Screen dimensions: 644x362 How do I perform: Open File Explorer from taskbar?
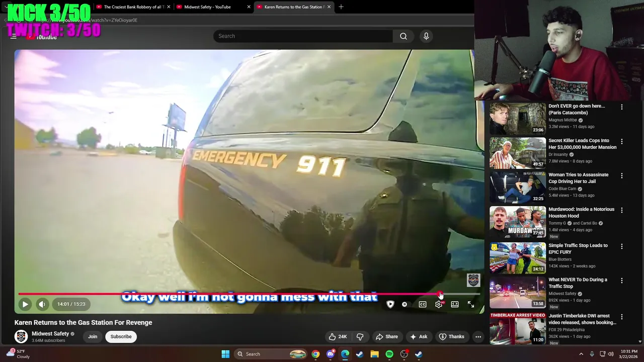374,354
